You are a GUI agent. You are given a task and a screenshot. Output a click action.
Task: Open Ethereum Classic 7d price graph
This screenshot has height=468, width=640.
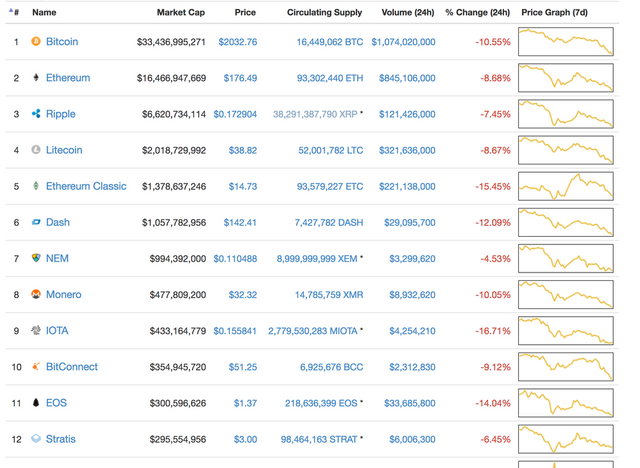pos(566,186)
